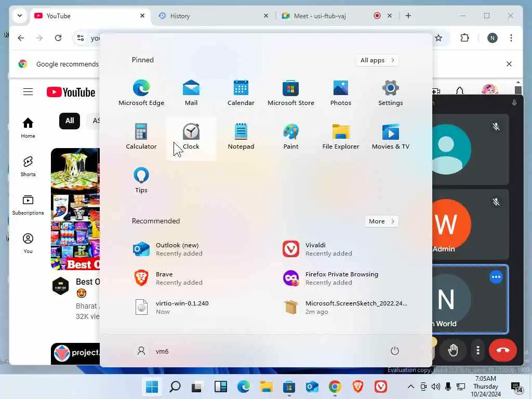Open notification center with 14 badge

pyautogui.click(x=517, y=387)
